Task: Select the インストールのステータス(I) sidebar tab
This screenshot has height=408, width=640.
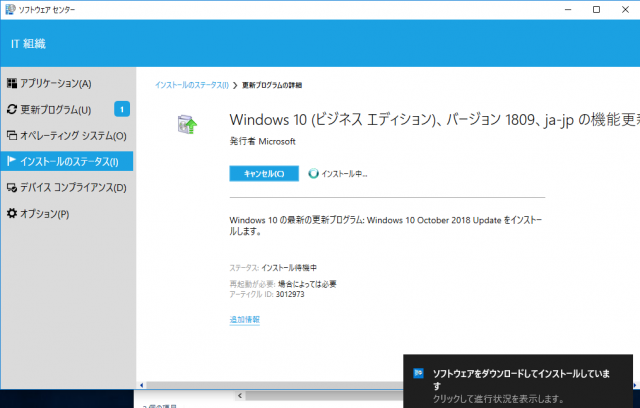Action: click(68, 161)
